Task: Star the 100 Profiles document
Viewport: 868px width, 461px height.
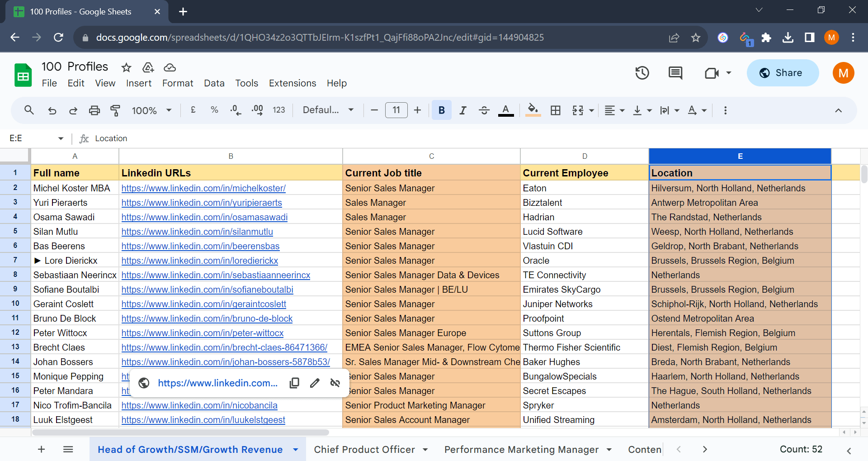Action: click(126, 67)
